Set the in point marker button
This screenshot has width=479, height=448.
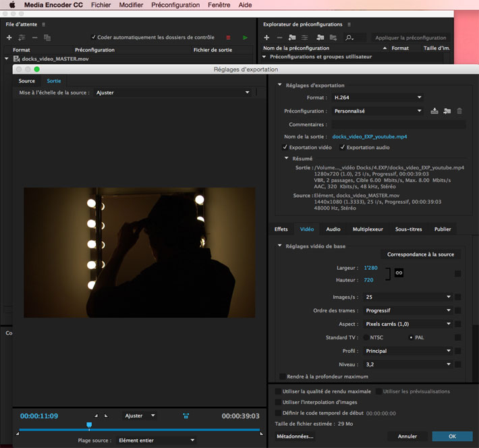96,416
